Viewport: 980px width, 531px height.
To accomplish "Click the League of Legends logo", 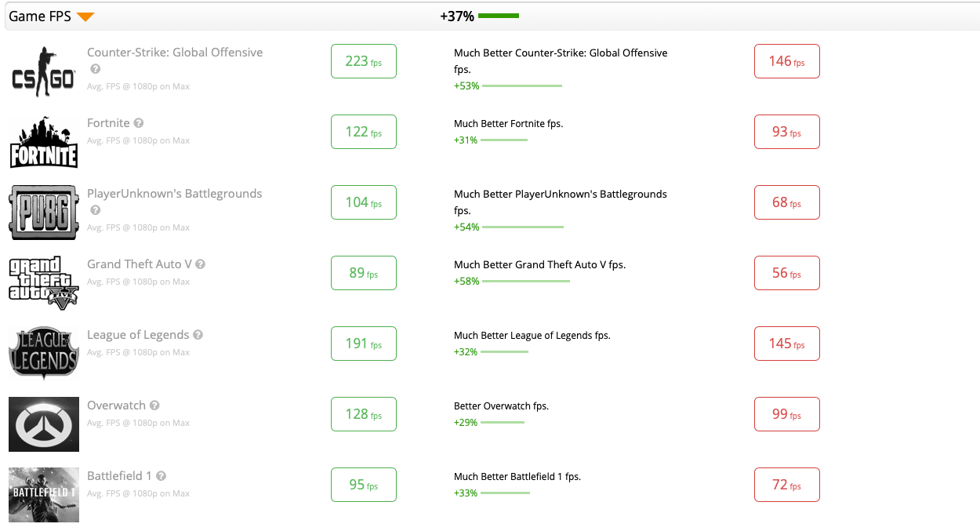I will pyautogui.click(x=44, y=354).
